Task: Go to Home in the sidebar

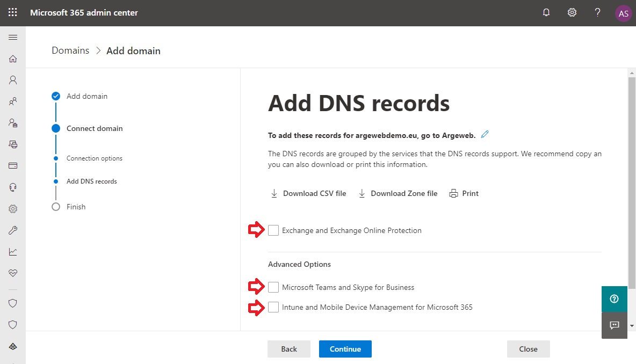Action: point(13,59)
